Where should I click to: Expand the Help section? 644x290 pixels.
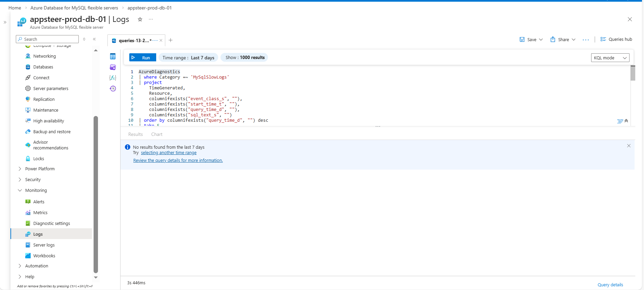(x=20, y=277)
